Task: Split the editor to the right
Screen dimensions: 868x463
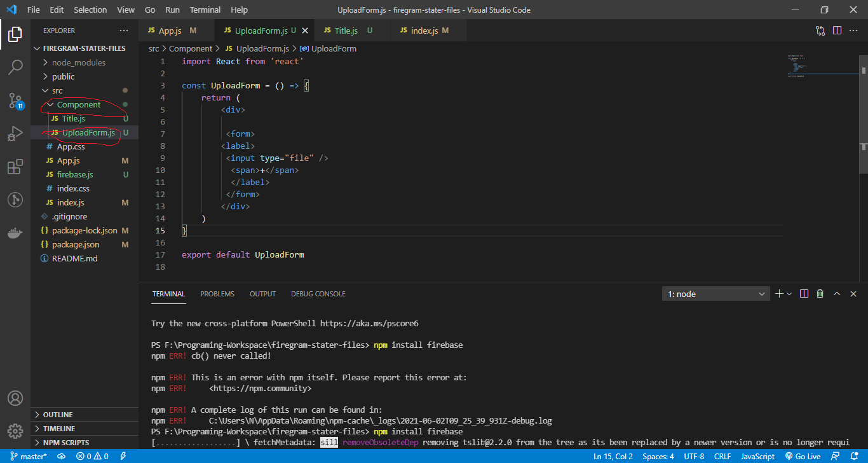Action: pos(837,31)
